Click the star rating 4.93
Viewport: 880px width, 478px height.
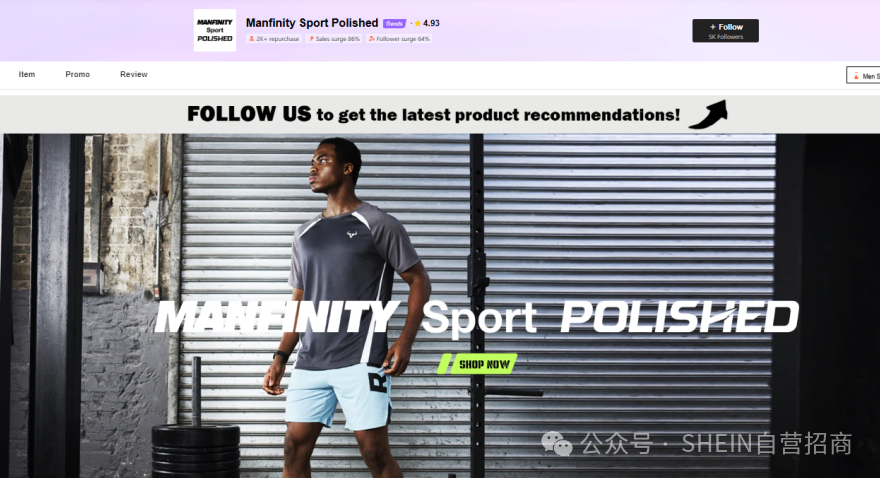point(427,23)
